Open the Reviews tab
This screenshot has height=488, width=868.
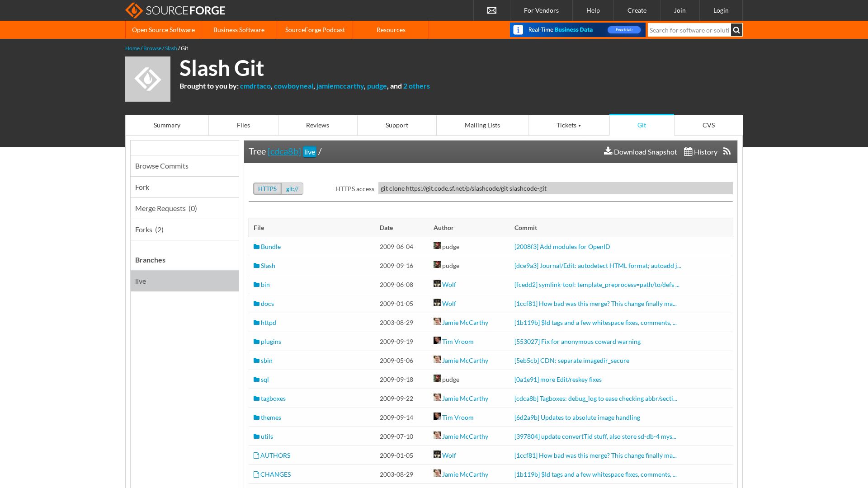coord(317,125)
